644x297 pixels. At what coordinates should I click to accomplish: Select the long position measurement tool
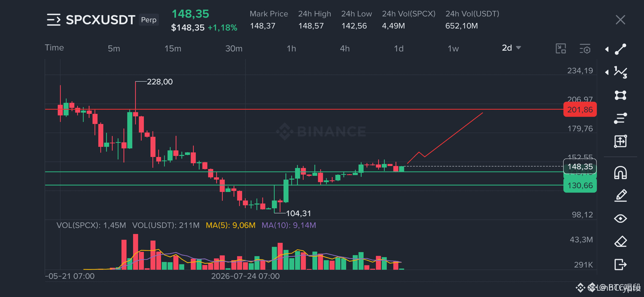pyautogui.click(x=620, y=141)
